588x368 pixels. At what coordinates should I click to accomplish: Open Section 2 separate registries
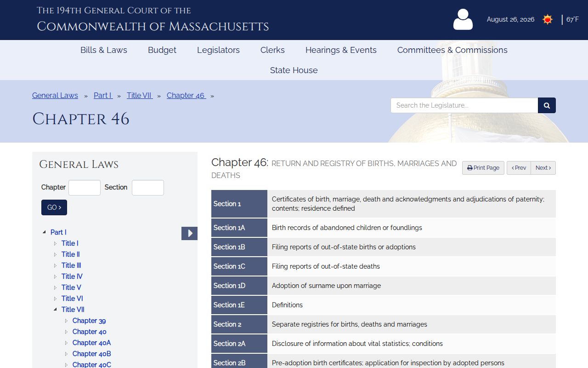point(384,324)
